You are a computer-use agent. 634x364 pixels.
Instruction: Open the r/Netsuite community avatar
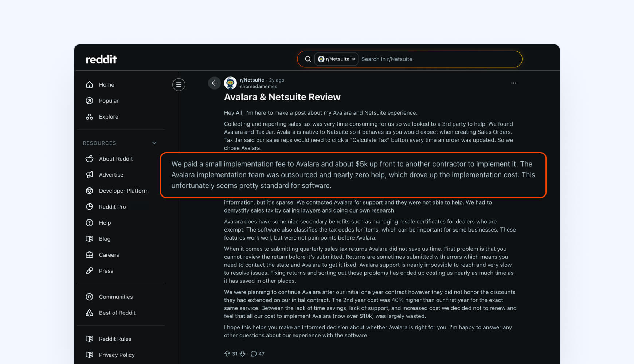pos(230,83)
